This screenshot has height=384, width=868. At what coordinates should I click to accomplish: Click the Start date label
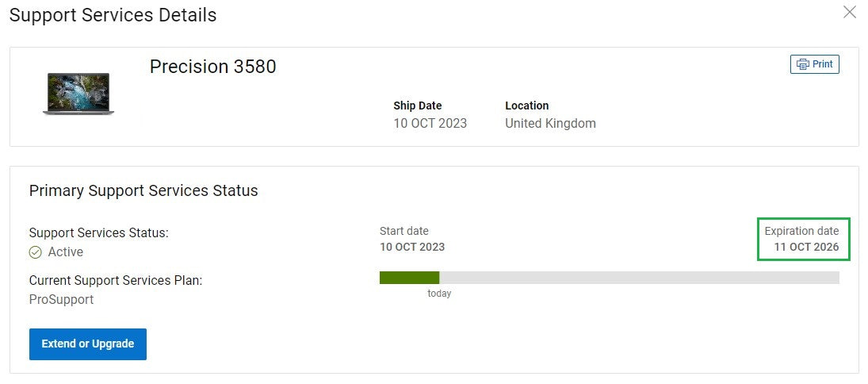pyautogui.click(x=404, y=231)
